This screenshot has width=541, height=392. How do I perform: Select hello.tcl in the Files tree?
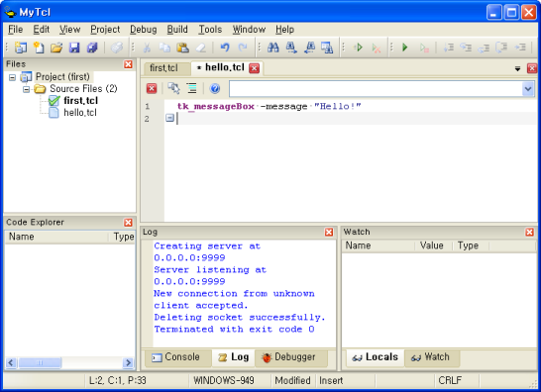point(80,113)
